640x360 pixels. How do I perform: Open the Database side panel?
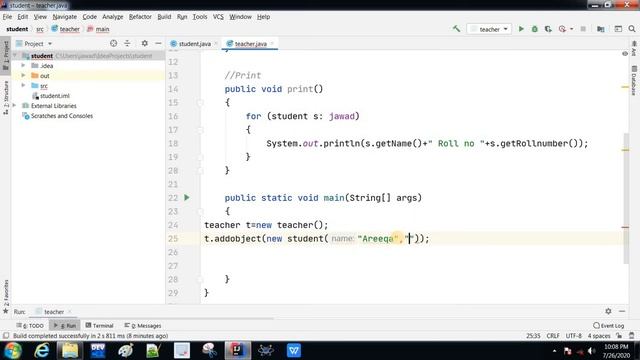click(634, 81)
